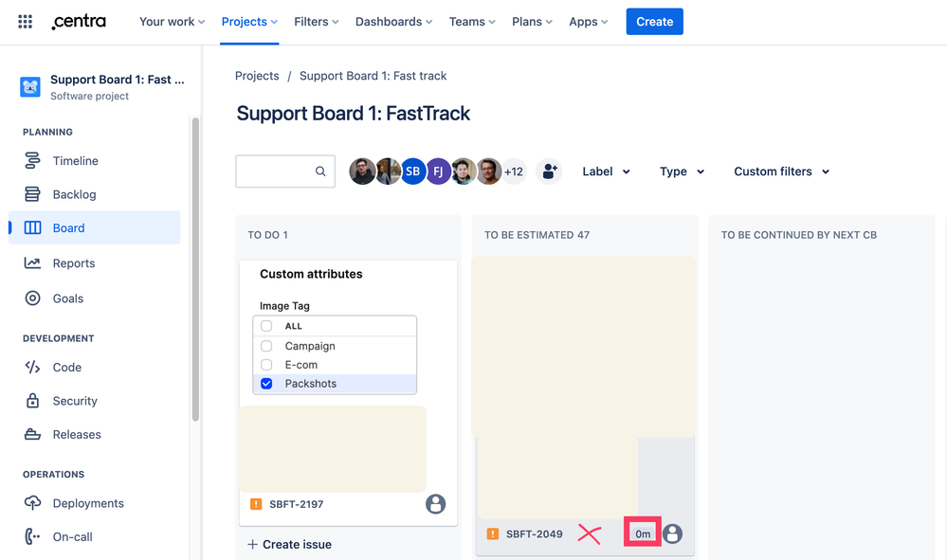Click the Centra logo
Image resolution: width=947 pixels, height=560 pixels.
(79, 22)
